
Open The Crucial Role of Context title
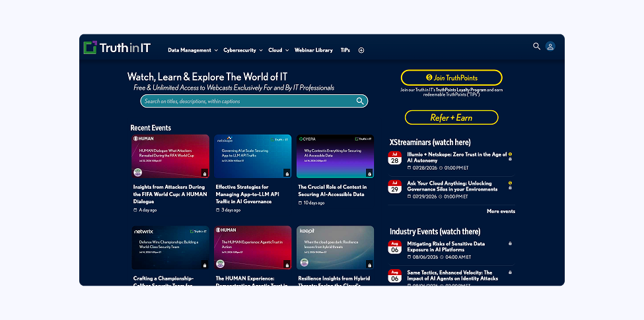(x=332, y=191)
